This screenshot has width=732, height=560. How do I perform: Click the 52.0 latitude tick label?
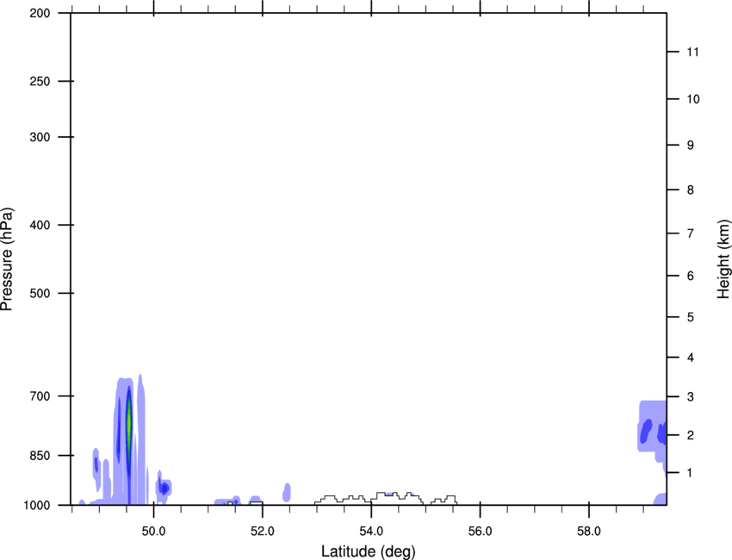click(x=263, y=532)
